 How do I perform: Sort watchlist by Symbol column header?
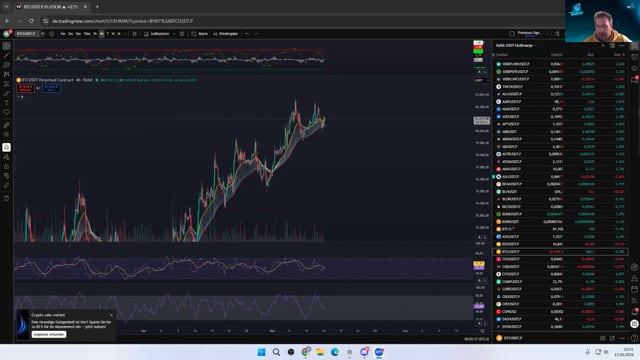pyautogui.click(x=502, y=55)
